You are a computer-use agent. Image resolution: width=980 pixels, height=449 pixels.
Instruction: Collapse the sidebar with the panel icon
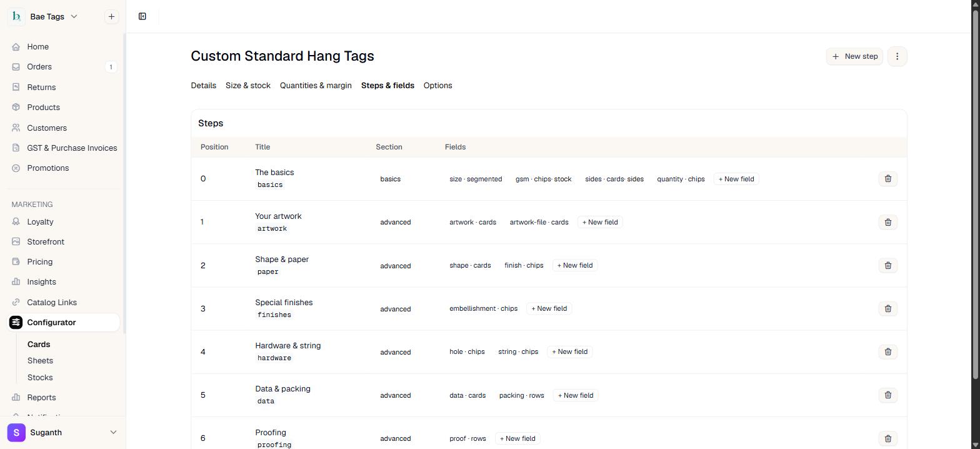click(x=142, y=16)
